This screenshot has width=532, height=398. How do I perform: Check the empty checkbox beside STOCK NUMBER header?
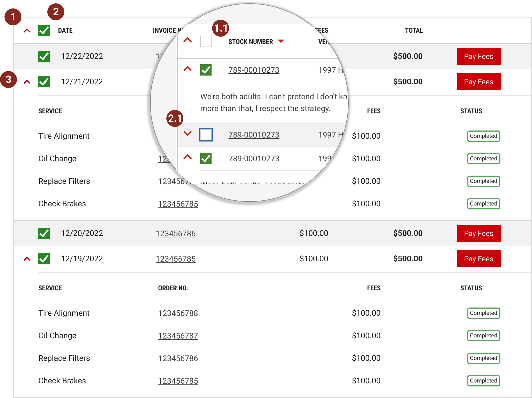click(x=206, y=41)
